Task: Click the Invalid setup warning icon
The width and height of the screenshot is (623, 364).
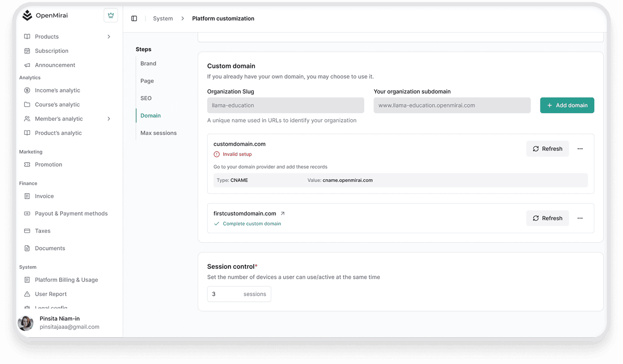Action: (217, 154)
